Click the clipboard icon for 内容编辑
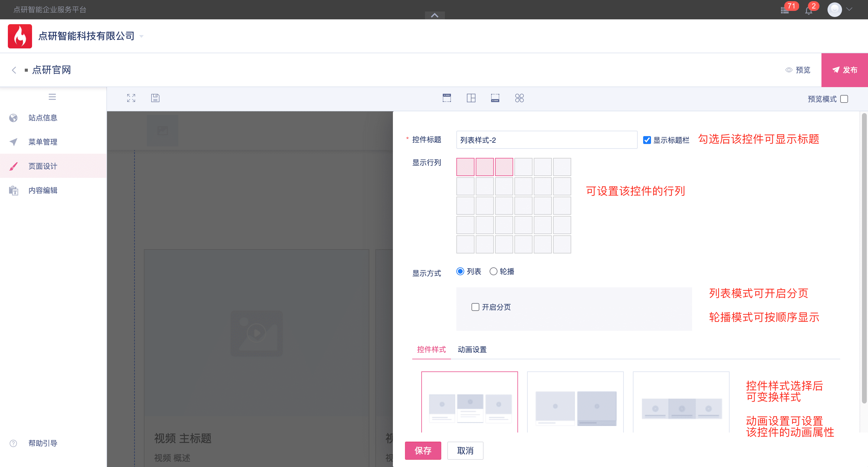The width and height of the screenshot is (868, 467). 14,190
